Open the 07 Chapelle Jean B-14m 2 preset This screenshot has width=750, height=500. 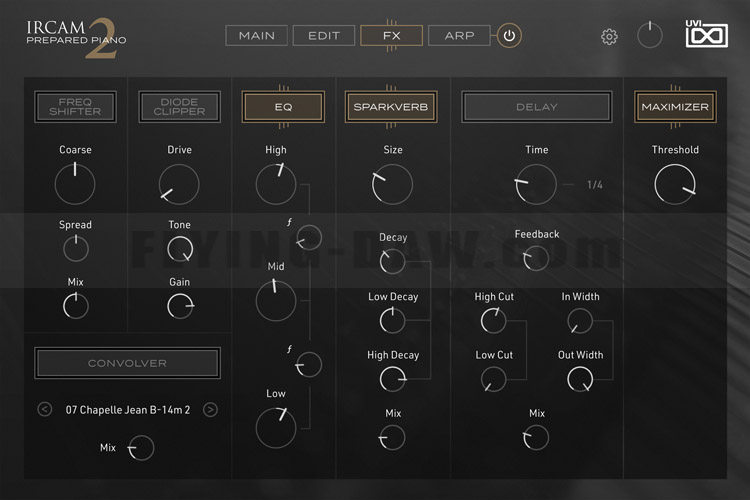[x=128, y=410]
